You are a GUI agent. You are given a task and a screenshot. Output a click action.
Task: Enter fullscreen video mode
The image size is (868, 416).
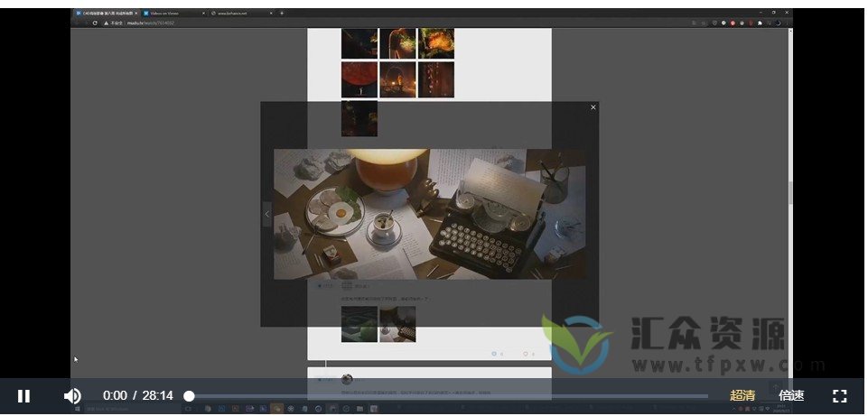pyautogui.click(x=839, y=396)
